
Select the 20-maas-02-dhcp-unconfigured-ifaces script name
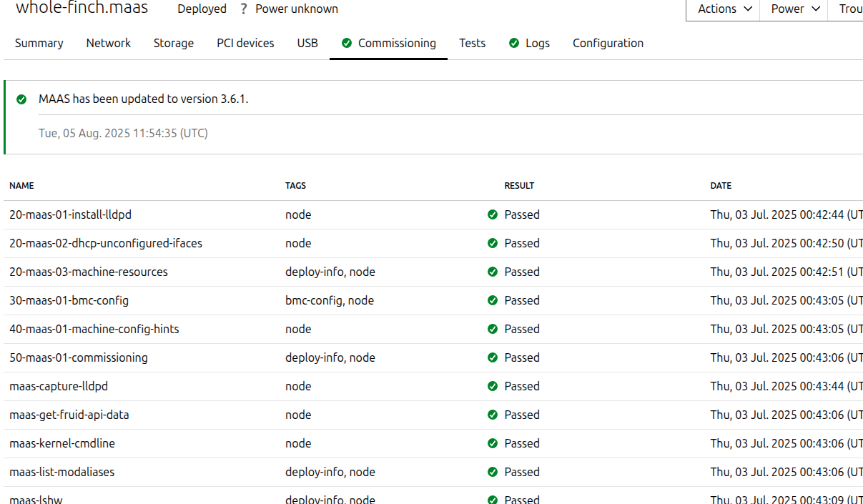[106, 243]
